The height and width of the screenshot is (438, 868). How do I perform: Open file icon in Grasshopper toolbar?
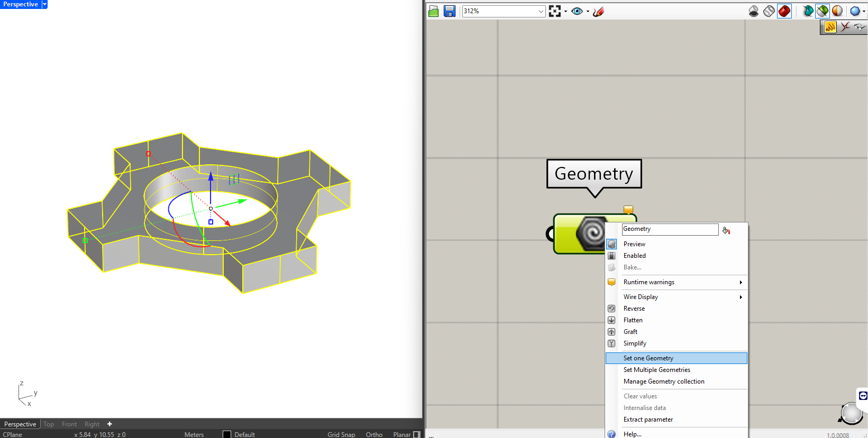tap(434, 11)
